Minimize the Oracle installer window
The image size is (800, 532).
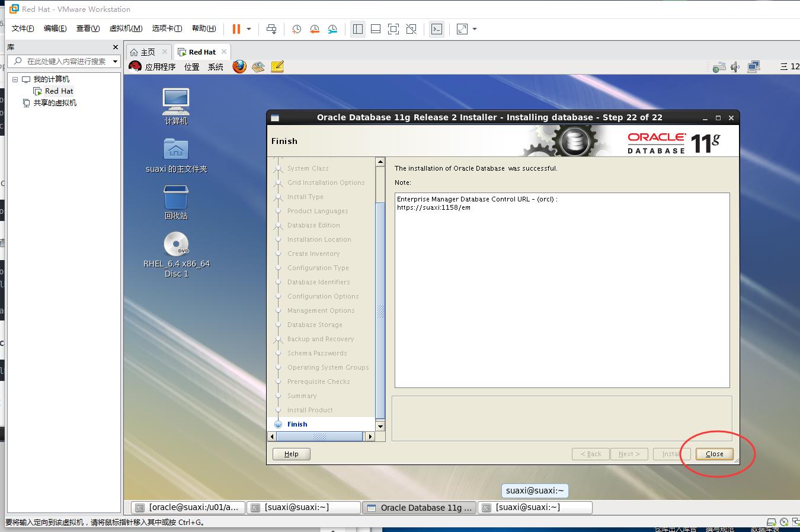tap(705, 118)
